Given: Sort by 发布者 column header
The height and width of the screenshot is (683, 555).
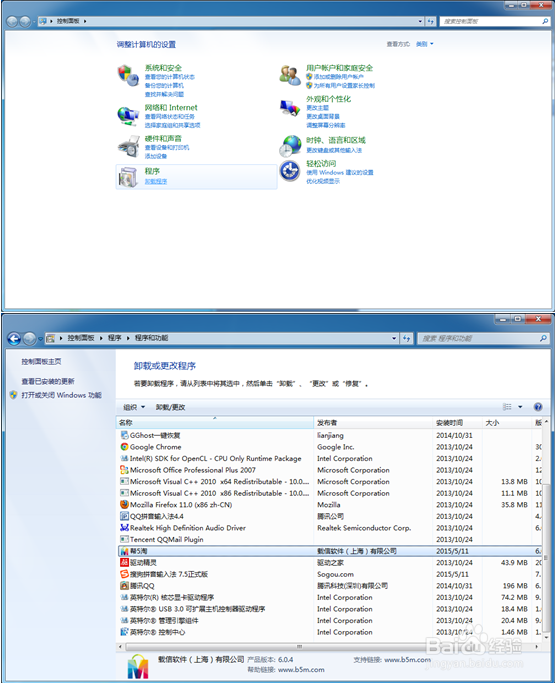Looking at the screenshot, I should (x=373, y=423).
